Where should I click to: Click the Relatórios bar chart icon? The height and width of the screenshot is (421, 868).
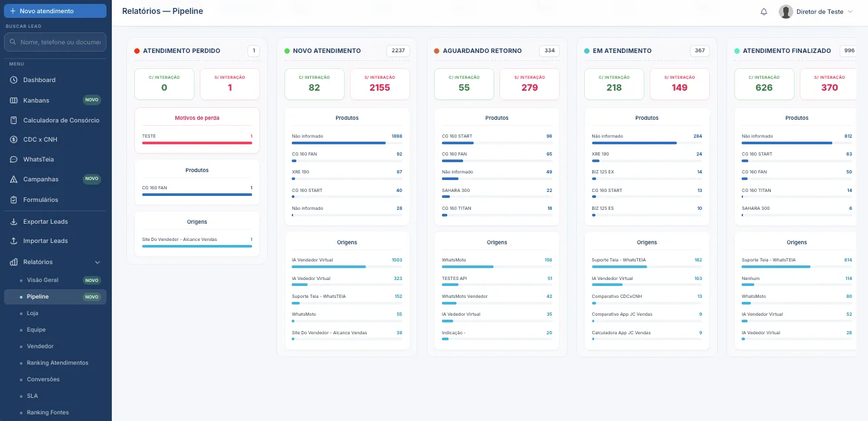[14, 262]
